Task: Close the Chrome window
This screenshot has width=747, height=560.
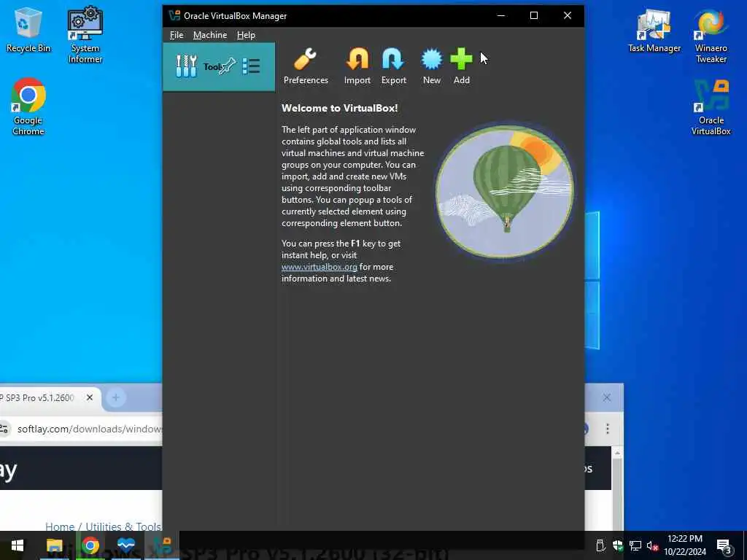Action: (x=606, y=397)
